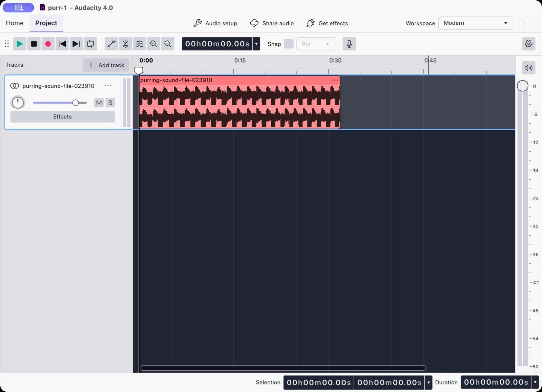Image resolution: width=542 pixels, height=392 pixels.
Task: Skip to end of project
Action: pos(76,44)
